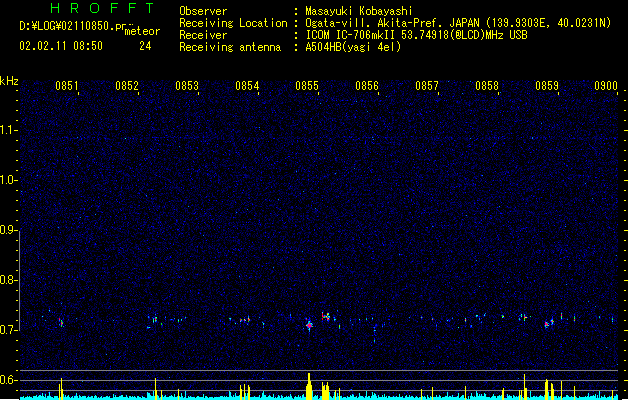Click the Receiving Location label
This screenshot has width=629, height=400.
pyautogui.click(x=233, y=23)
